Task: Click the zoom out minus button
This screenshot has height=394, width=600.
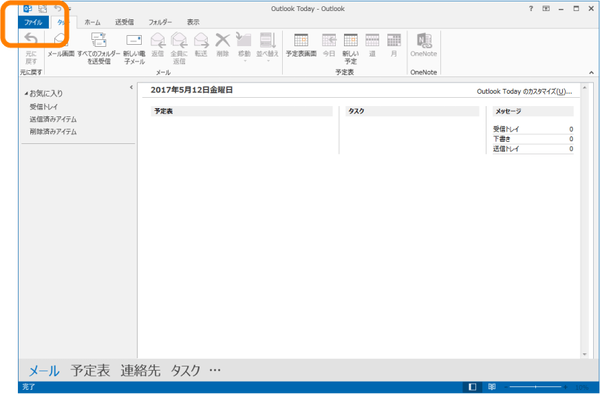Action: pos(506,387)
